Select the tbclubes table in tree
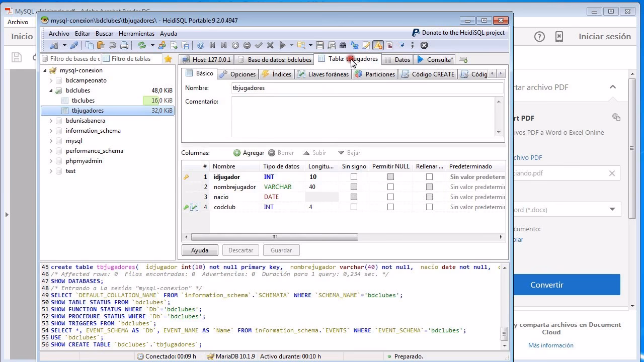Viewport: 644px width, 362px height. 83,101
